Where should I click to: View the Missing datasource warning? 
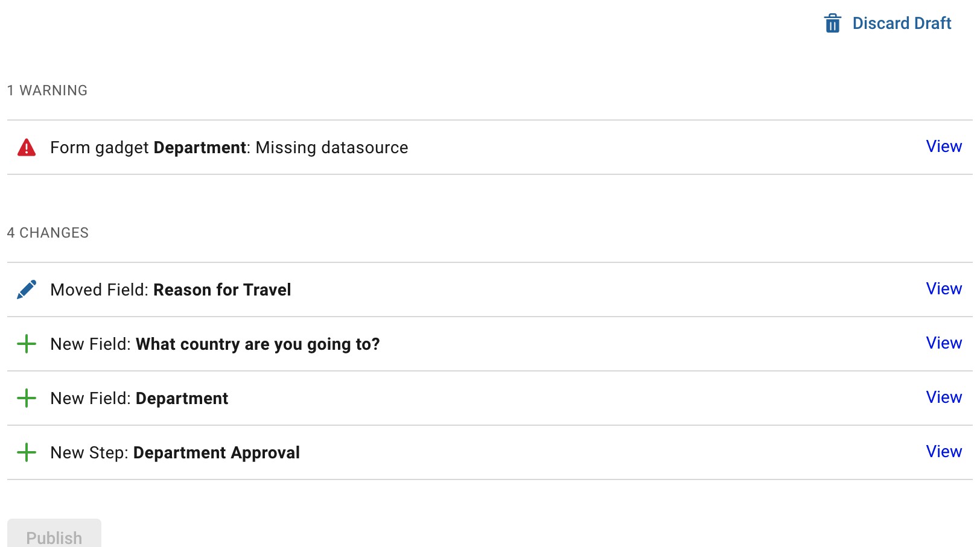point(944,147)
